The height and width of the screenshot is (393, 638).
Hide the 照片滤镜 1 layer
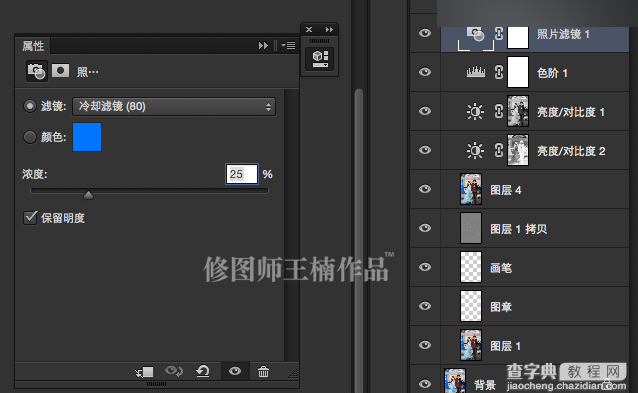point(425,33)
